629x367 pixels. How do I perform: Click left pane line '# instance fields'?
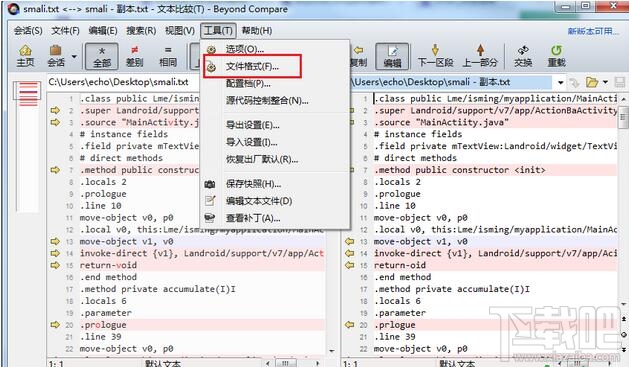[124, 134]
